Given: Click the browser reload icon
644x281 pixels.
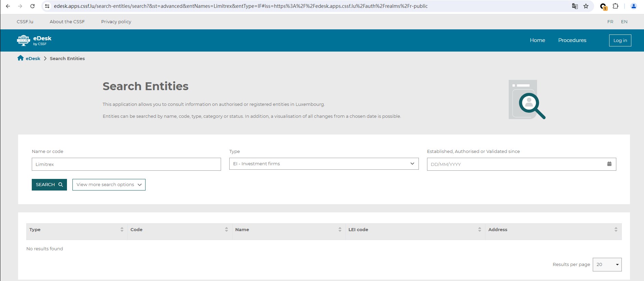Looking at the screenshot, I should (x=32, y=6).
